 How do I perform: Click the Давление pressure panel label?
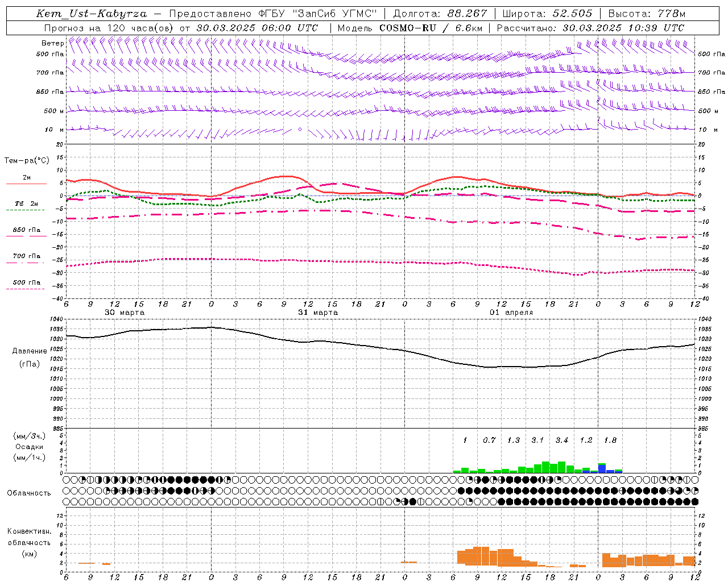click(x=30, y=351)
